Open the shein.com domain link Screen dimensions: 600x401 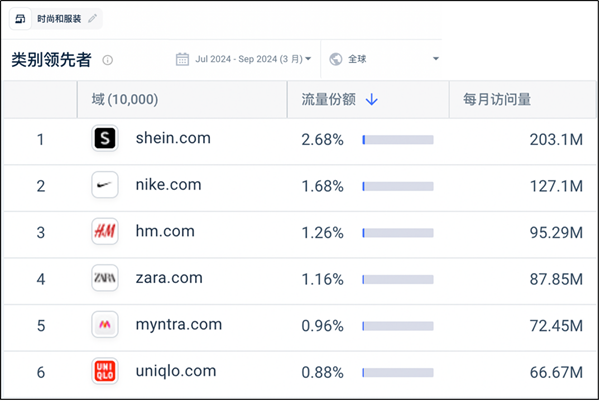tap(173, 138)
